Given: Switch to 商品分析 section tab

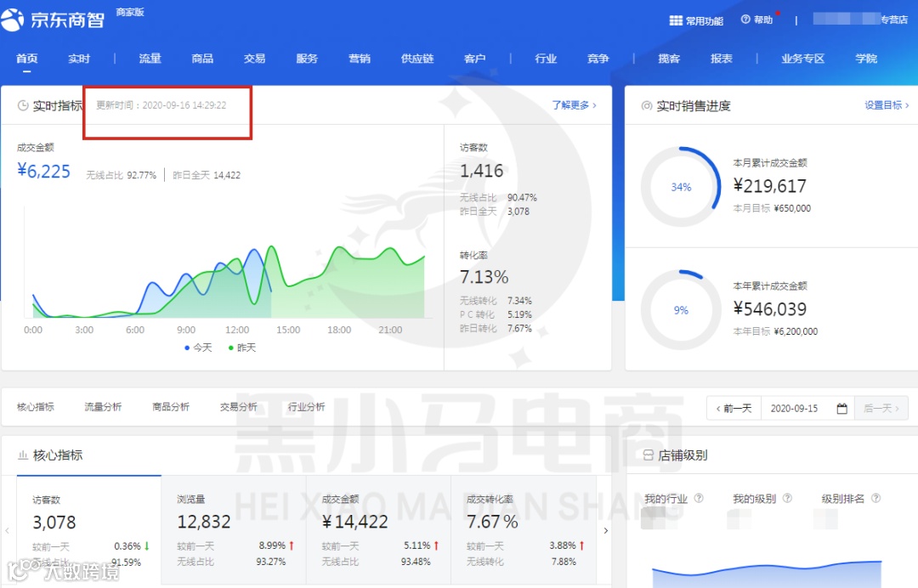Looking at the screenshot, I should pos(171,407).
